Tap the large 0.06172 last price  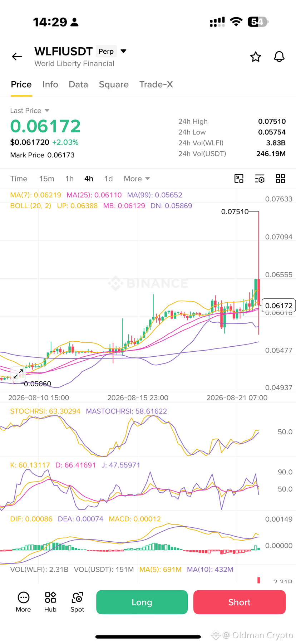(x=45, y=126)
